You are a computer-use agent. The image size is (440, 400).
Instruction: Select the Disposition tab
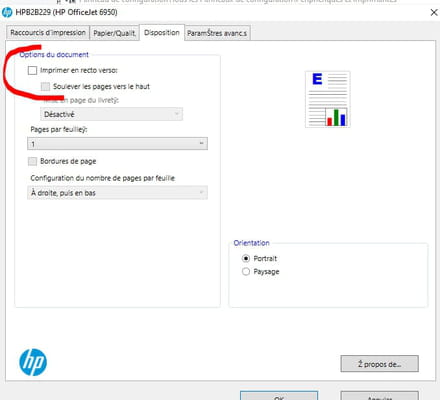pos(162,32)
